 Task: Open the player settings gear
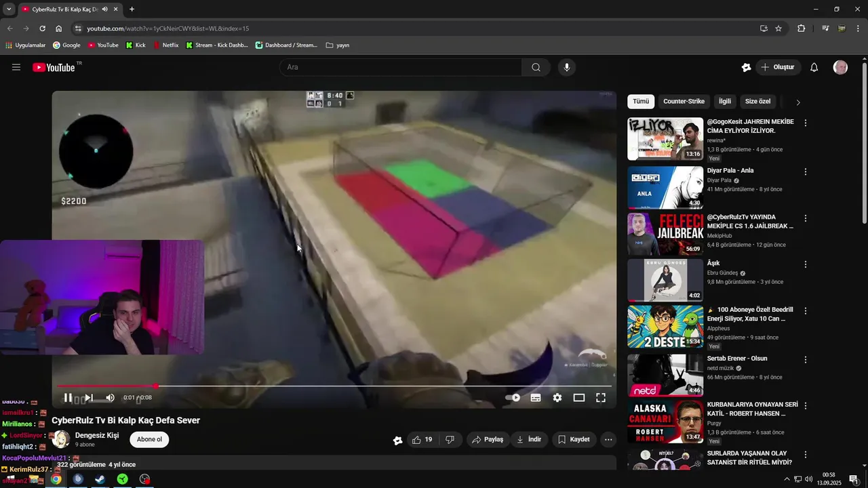(557, 398)
